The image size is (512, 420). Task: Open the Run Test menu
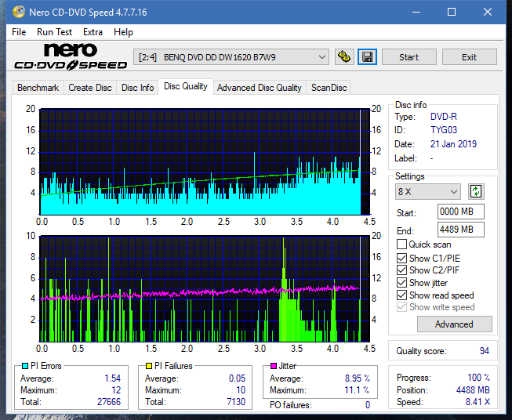click(x=54, y=32)
